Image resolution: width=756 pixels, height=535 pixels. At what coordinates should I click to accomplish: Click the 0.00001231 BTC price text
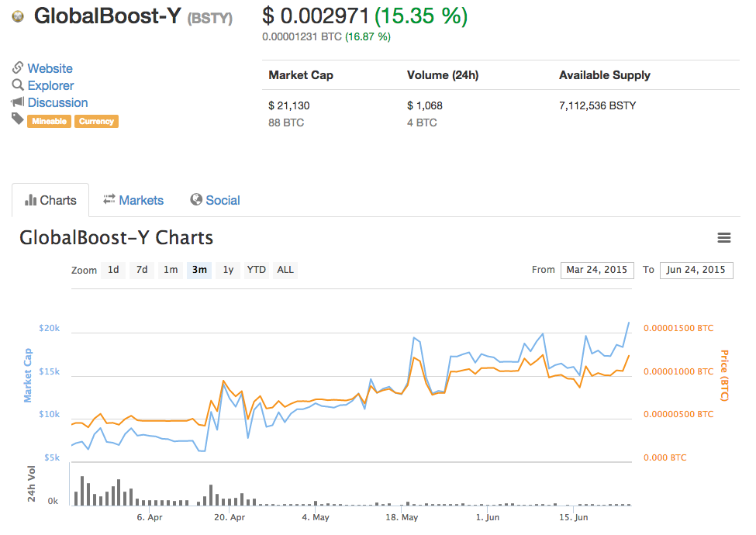(x=302, y=36)
